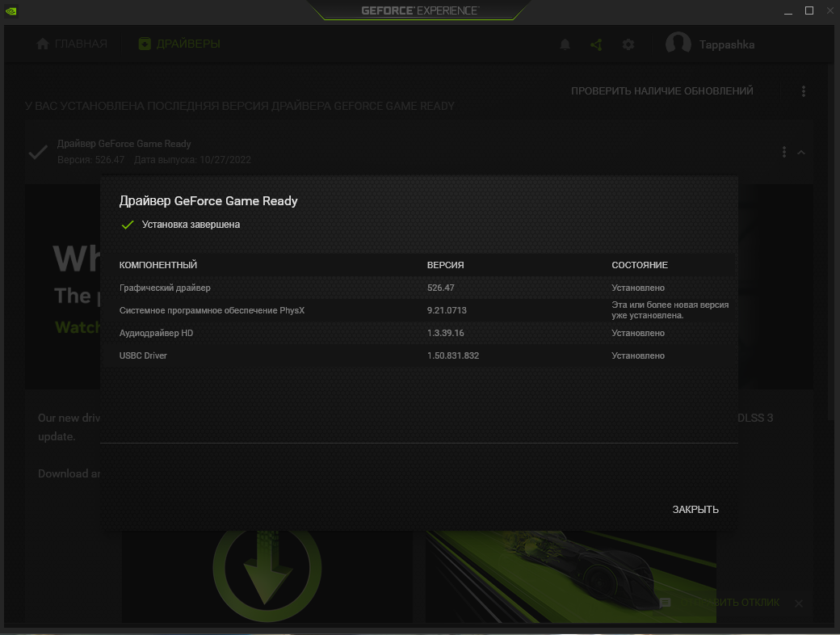Click ОТПРАВИТЬ ОТКЛИК feedback link
Image resolution: width=840 pixels, height=635 pixels.
coord(729,603)
